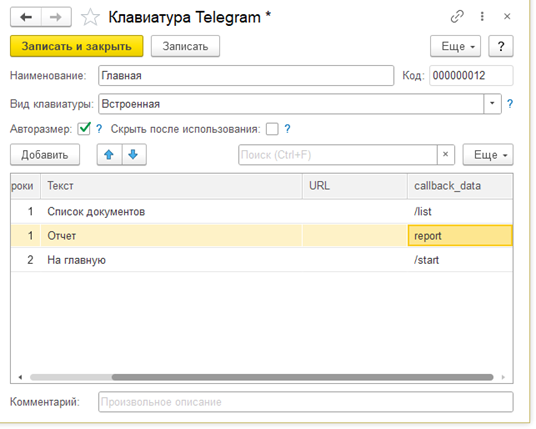This screenshot has height=429, width=536.
Task: Select the Список документов cell
Action: click(x=172, y=212)
